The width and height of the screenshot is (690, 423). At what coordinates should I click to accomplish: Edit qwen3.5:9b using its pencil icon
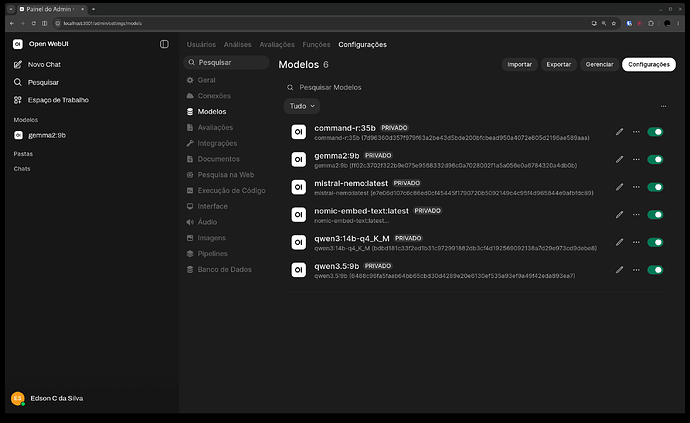pos(620,270)
